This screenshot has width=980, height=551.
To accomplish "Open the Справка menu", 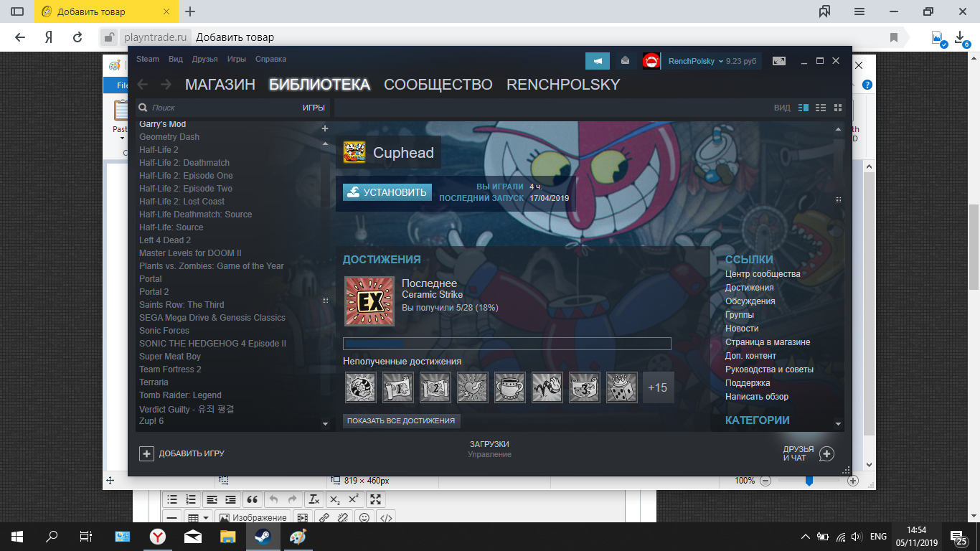I will coord(270,59).
